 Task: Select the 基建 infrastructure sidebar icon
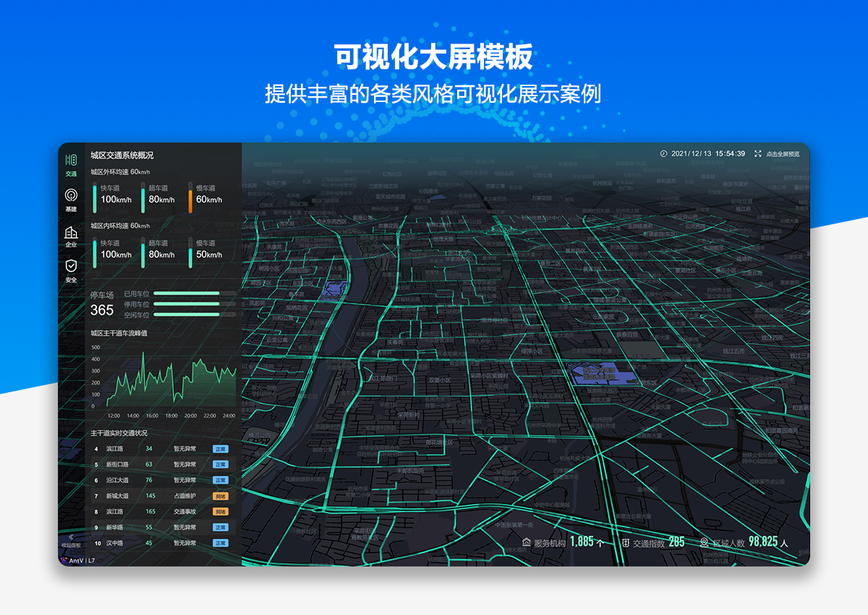(71, 195)
